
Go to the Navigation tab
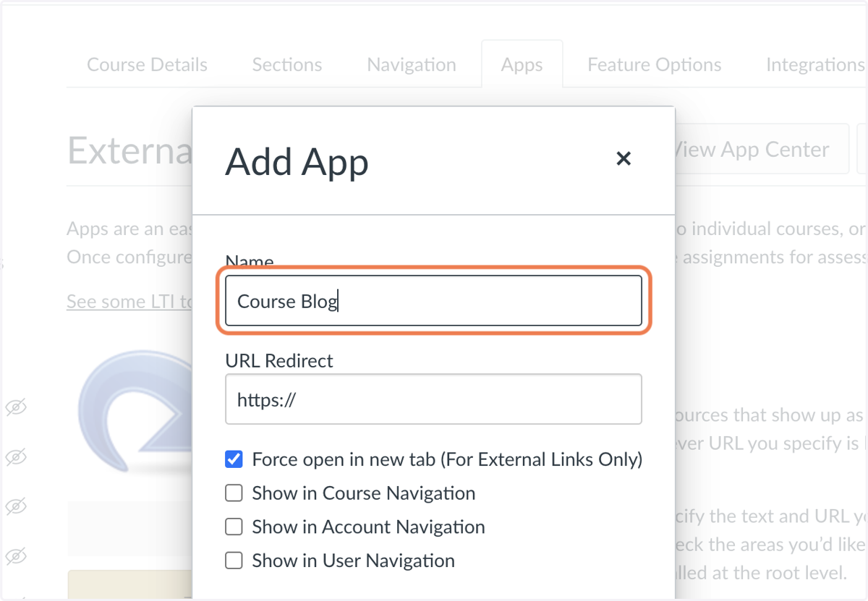pyautogui.click(x=412, y=64)
